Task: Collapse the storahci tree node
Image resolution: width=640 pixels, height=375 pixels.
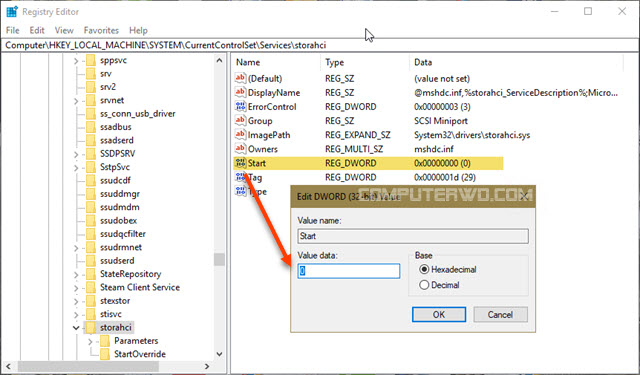Action: click(76, 328)
